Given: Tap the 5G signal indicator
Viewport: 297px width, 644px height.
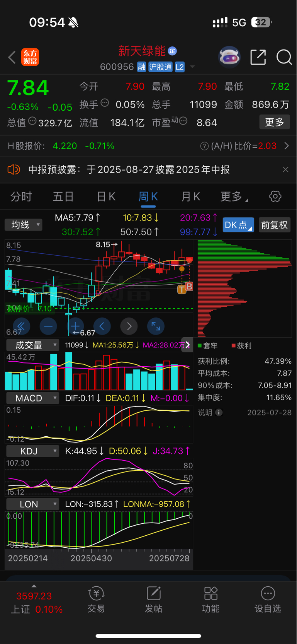Looking at the screenshot, I should tap(239, 22).
